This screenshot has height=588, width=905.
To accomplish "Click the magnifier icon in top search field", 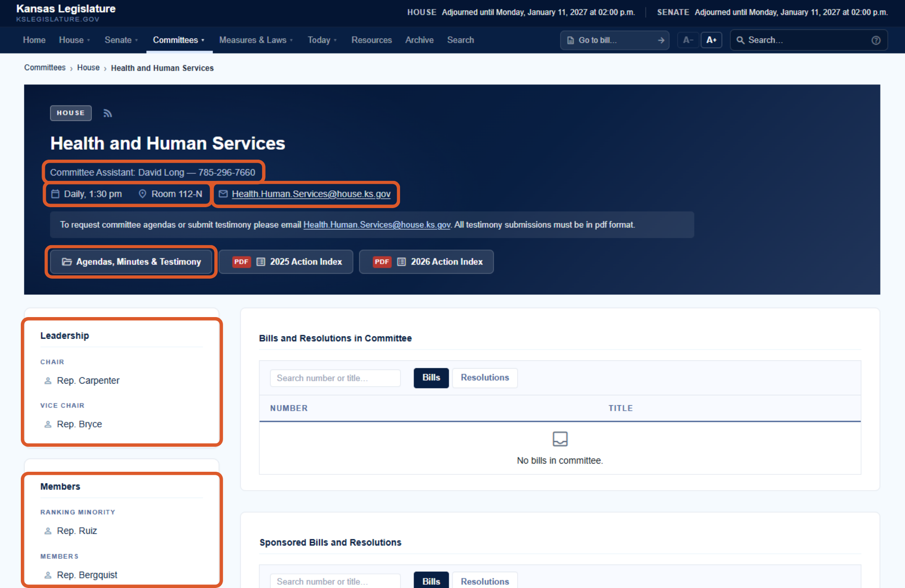I will pyautogui.click(x=741, y=40).
